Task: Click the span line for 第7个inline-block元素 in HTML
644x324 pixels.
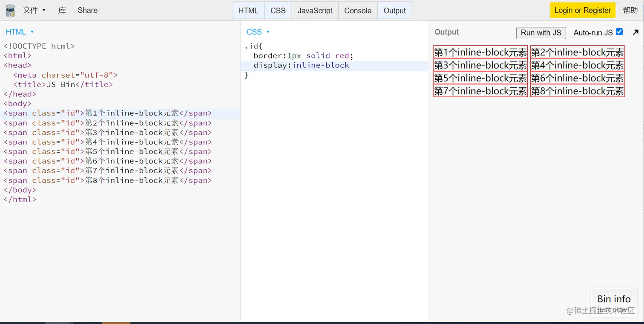Action: [x=108, y=171]
